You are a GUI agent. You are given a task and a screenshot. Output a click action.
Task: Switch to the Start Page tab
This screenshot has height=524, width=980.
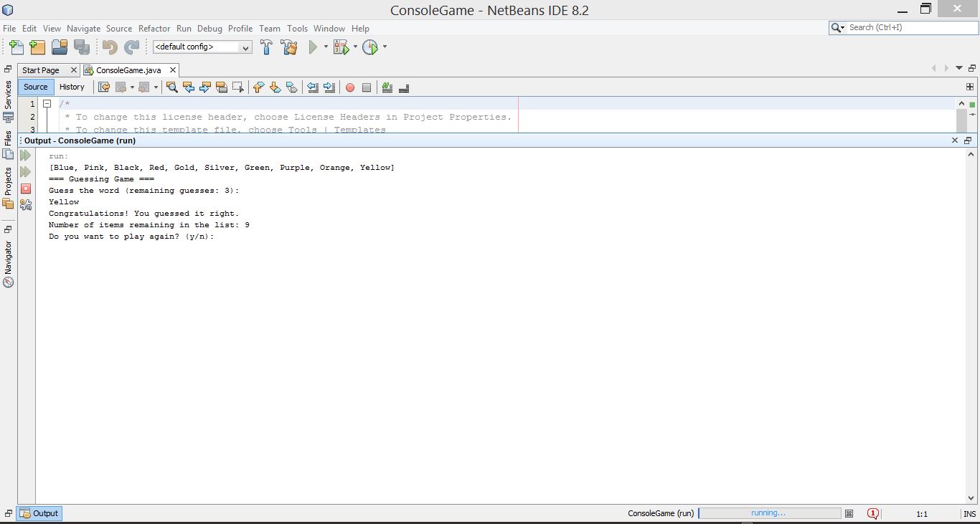coord(41,70)
